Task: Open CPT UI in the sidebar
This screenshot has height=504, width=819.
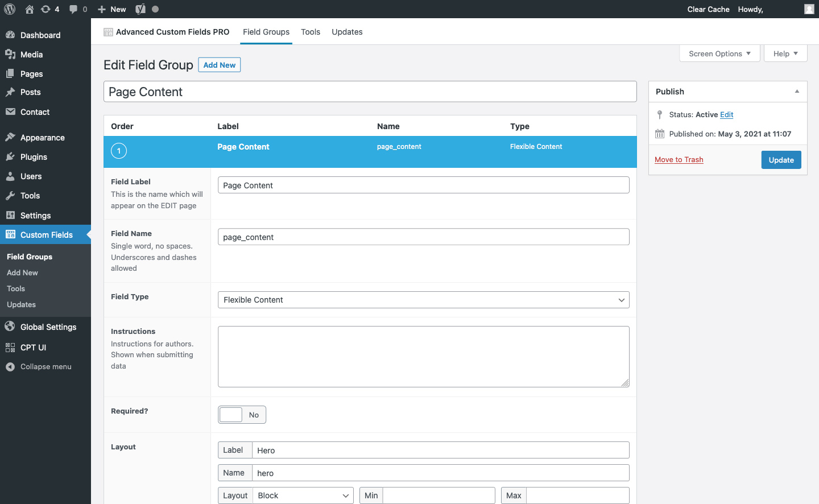Action: 33,348
